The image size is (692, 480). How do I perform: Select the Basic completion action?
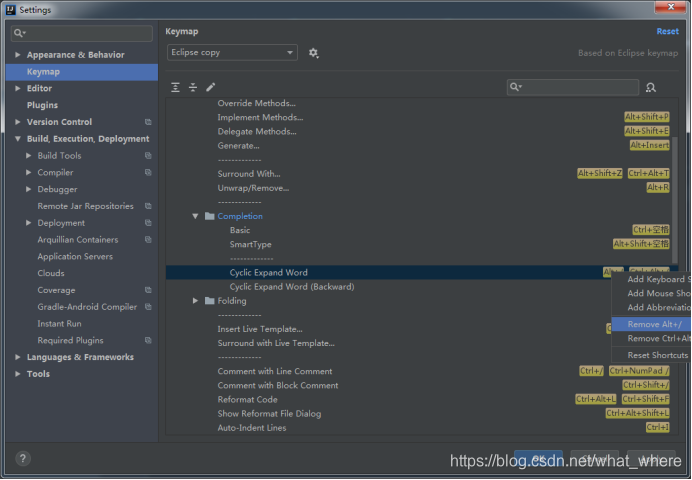coord(240,230)
